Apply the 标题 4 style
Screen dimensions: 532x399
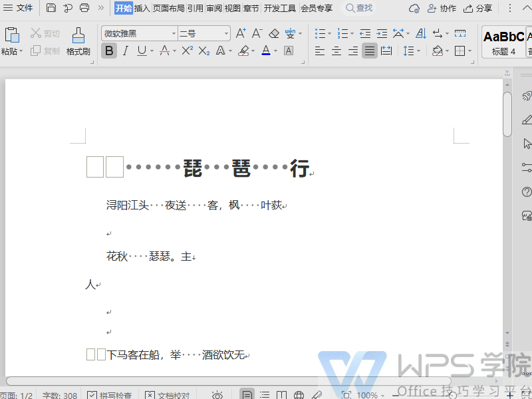(503, 42)
